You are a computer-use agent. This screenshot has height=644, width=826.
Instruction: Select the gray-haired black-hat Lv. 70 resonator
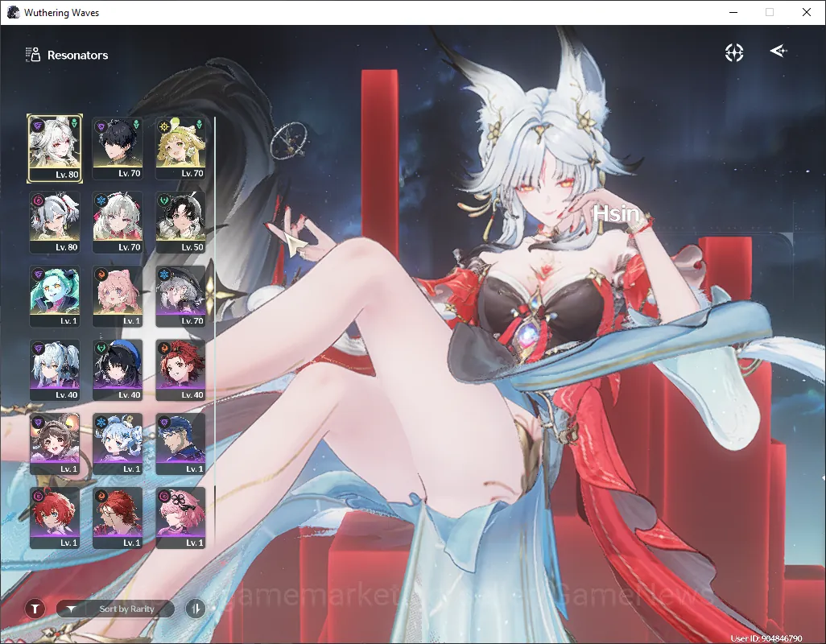click(180, 296)
